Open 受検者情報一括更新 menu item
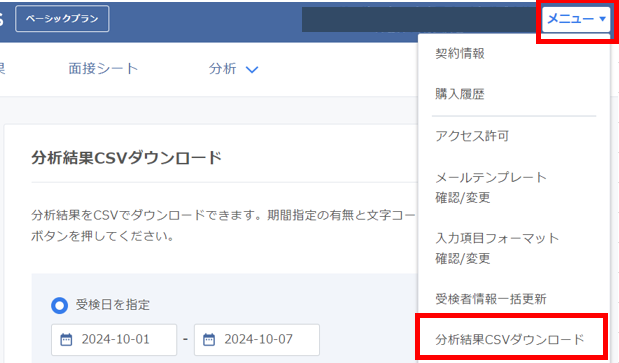The height and width of the screenshot is (363, 619). [x=491, y=299]
